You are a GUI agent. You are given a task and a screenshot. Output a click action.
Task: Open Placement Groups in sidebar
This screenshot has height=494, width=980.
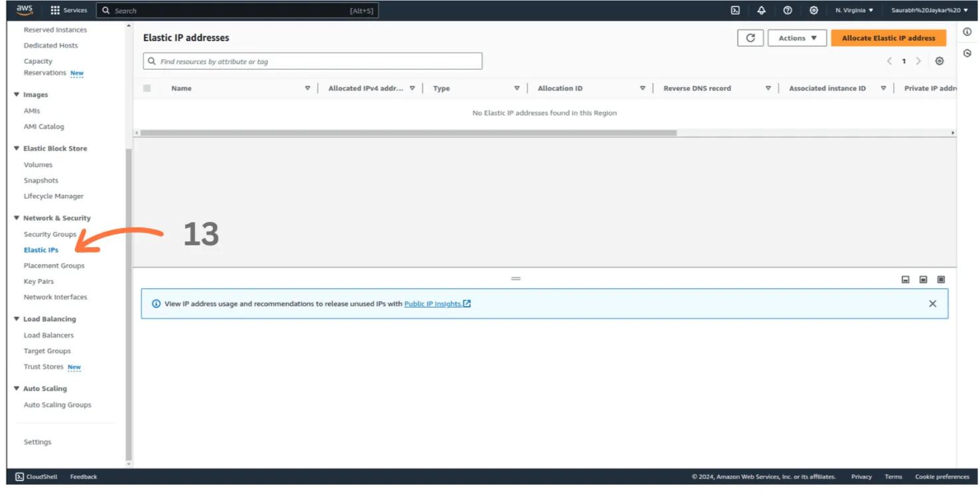click(x=54, y=266)
